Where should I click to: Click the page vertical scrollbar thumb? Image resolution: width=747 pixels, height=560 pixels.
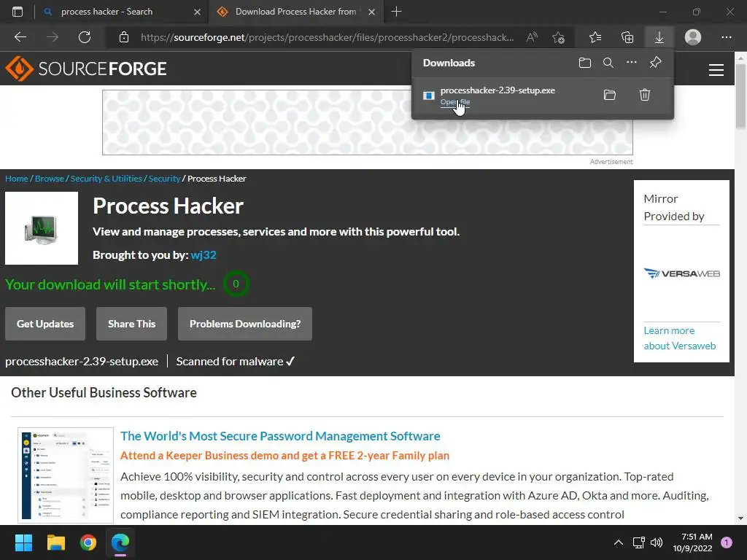point(740,96)
